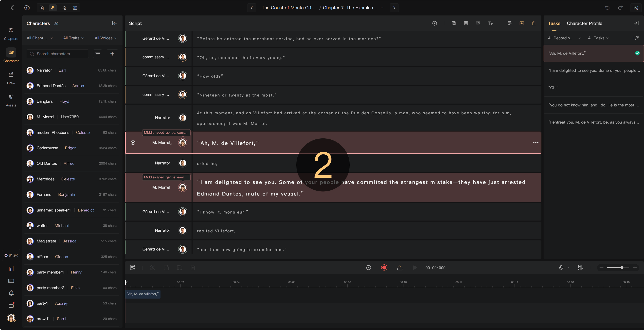Switch to the Character Profile tab
The height and width of the screenshot is (330, 644).
[584, 23]
